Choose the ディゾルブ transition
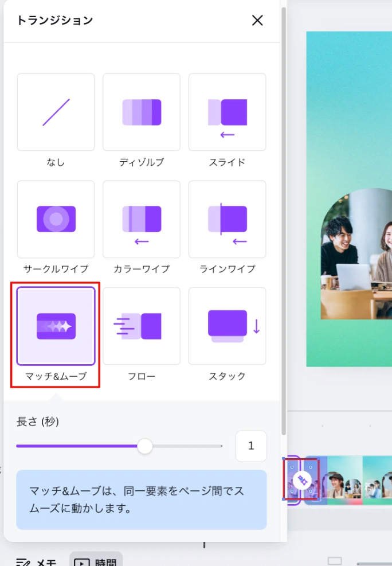Image resolution: width=392 pixels, height=566 pixels. pos(142,112)
